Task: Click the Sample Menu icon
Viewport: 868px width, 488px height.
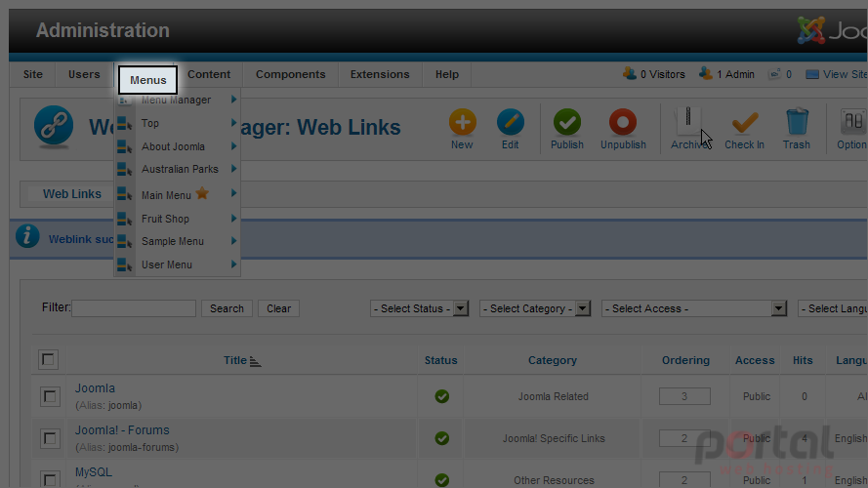Action: [x=125, y=241]
